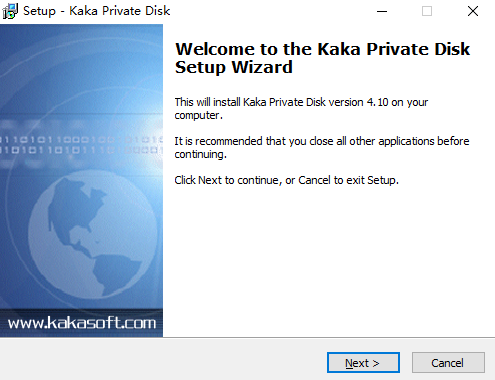Click the 'It is recommended' paragraph
Viewport: 495px width, 380px height.
(322, 147)
